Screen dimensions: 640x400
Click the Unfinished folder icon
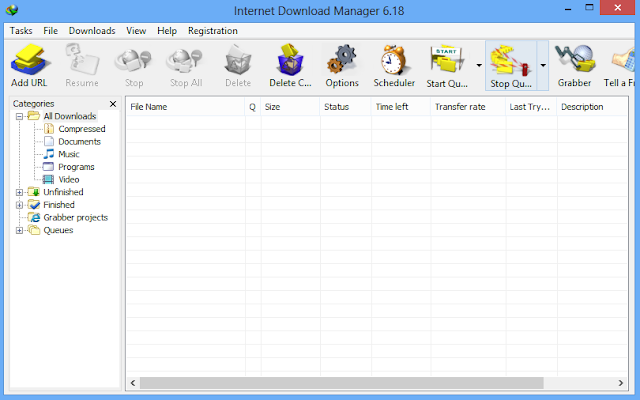coord(34,192)
